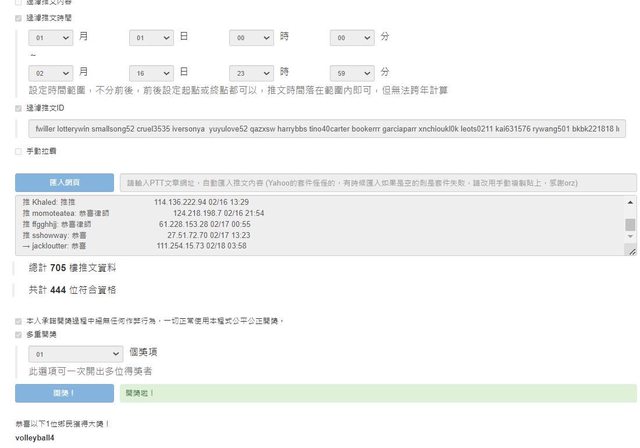Enable the 手動拉霸 checkbox
This screenshot has height=448, width=640.
point(18,151)
